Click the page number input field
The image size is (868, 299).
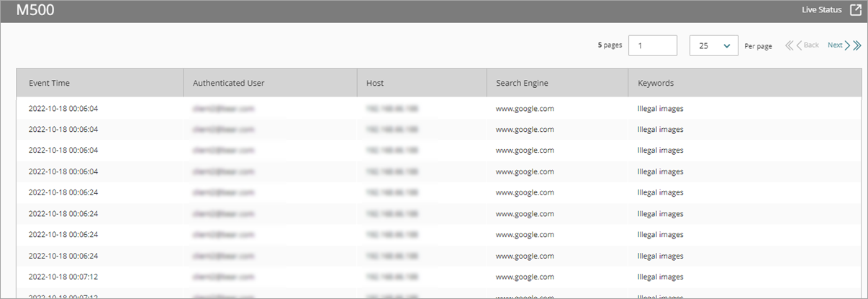[652, 45]
